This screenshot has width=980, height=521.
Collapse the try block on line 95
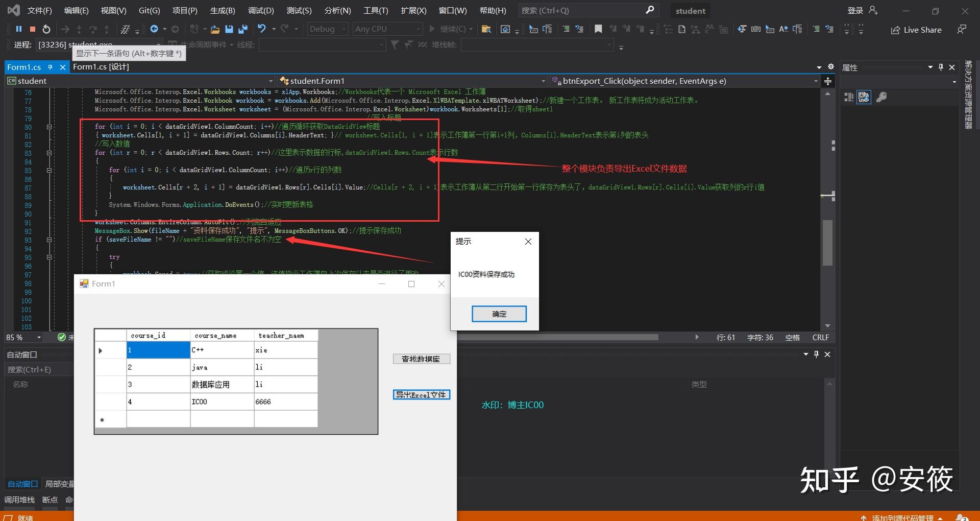[x=50, y=257]
